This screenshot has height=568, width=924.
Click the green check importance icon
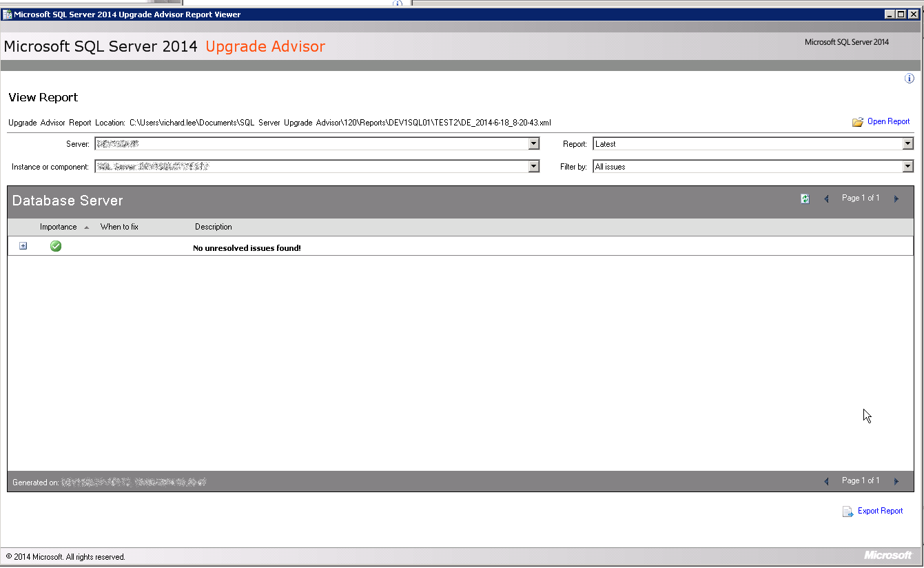click(56, 246)
